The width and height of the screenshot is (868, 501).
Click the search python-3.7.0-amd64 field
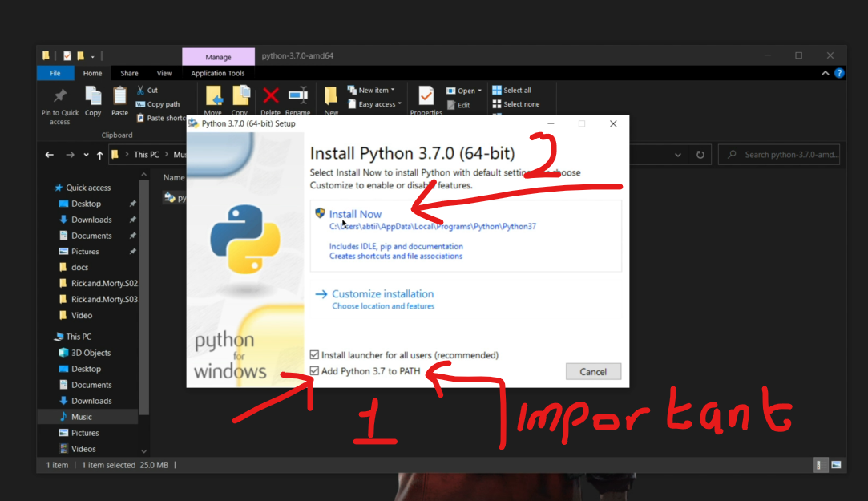point(779,155)
